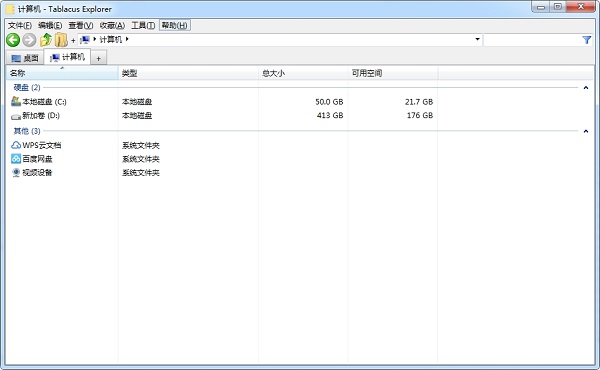The width and height of the screenshot is (600, 370).
Task: Switch to the 桌面 tab
Action: (x=25, y=58)
